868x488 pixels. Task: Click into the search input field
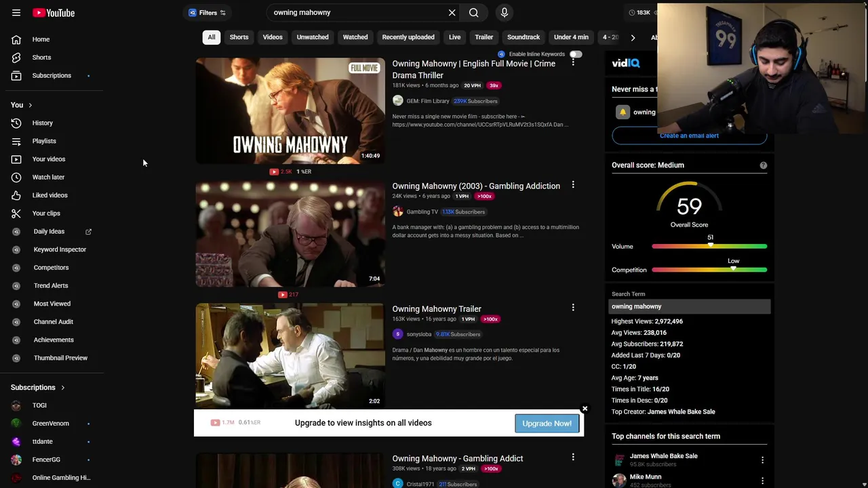[357, 12]
